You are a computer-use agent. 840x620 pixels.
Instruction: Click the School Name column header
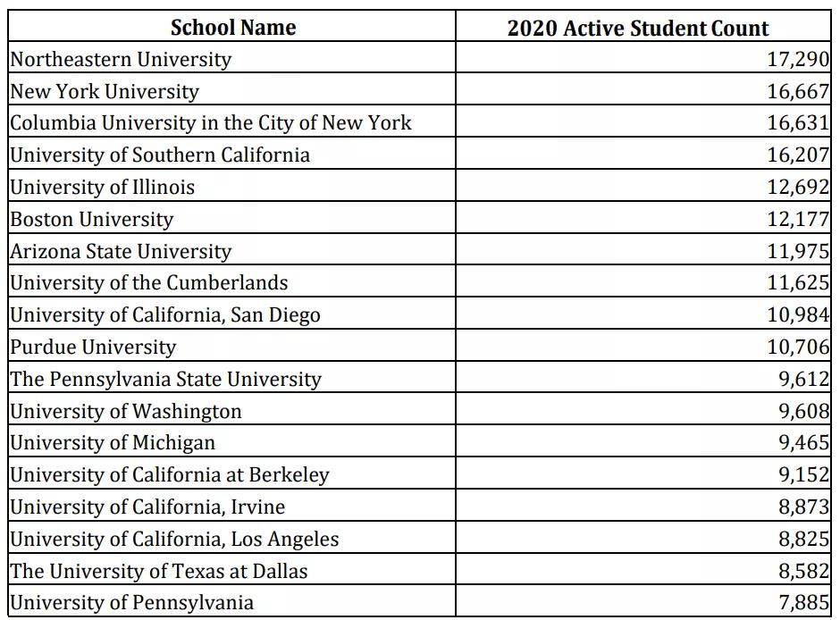[x=232, y=28]
